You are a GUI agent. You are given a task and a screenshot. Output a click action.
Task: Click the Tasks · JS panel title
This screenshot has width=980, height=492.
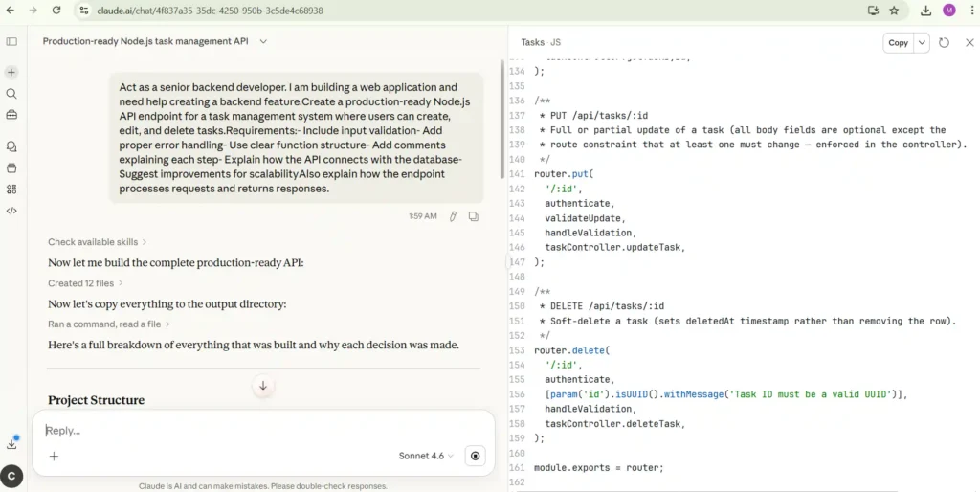coord(541,42)
